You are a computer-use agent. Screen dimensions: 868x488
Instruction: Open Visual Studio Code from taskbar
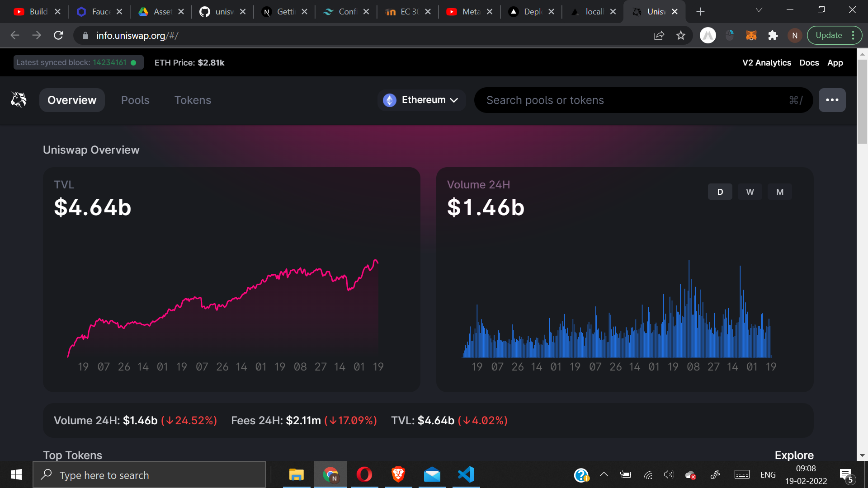tap(466, 474)
